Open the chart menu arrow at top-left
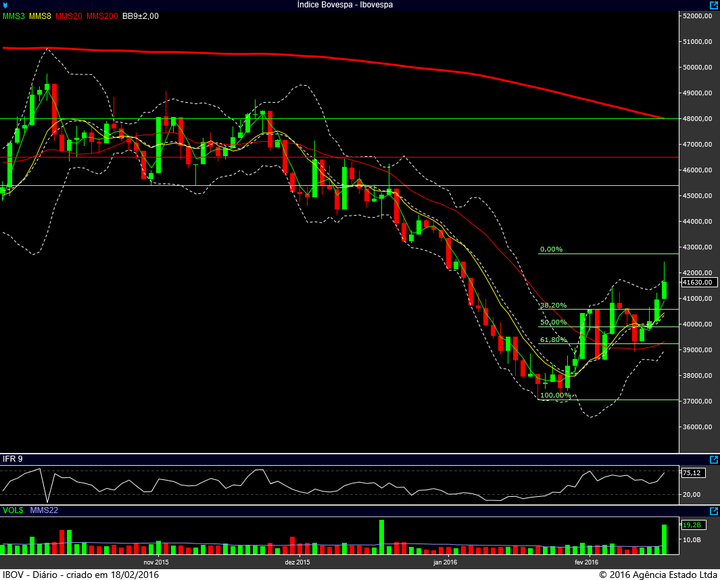 click(5, 5)
